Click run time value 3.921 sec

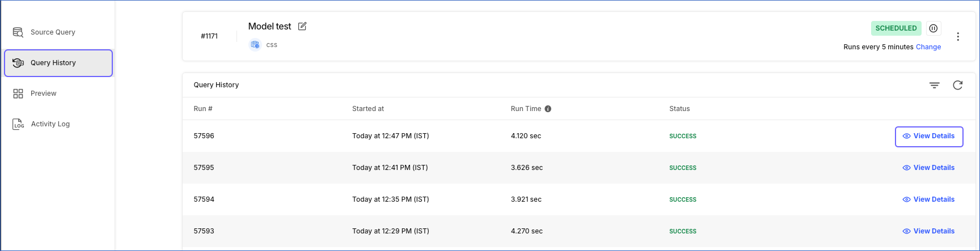(526, 199)
